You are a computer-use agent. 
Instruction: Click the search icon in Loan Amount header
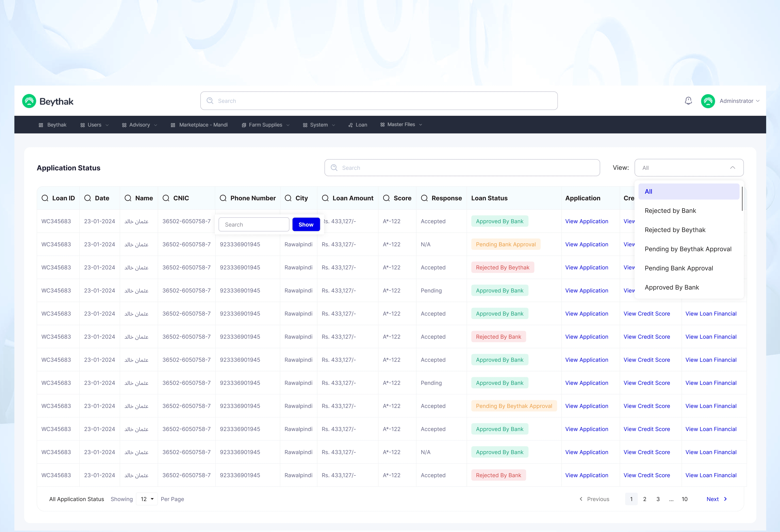[325, 198]
